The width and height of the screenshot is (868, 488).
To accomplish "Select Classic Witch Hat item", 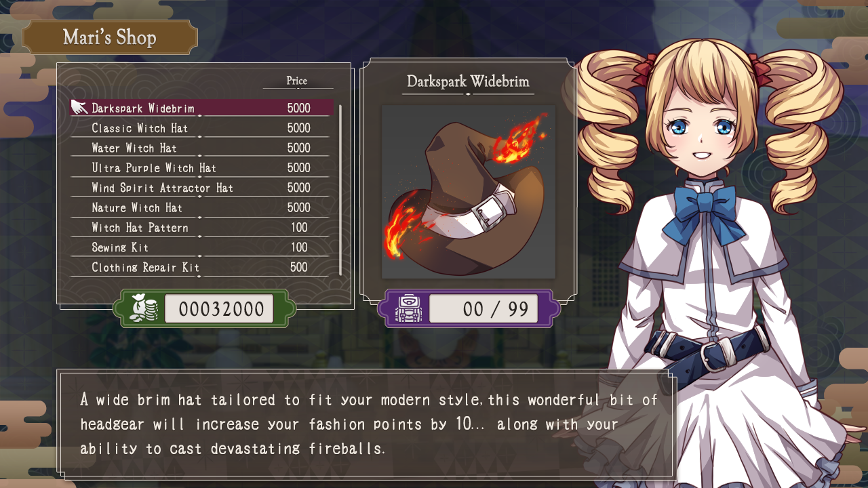I will [x=202, y=128].
